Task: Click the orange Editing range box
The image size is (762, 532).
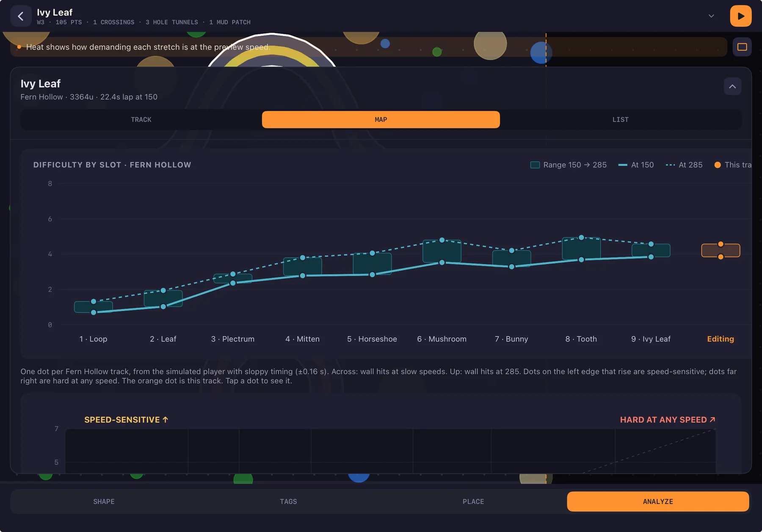Action: (x=721, y=251)
